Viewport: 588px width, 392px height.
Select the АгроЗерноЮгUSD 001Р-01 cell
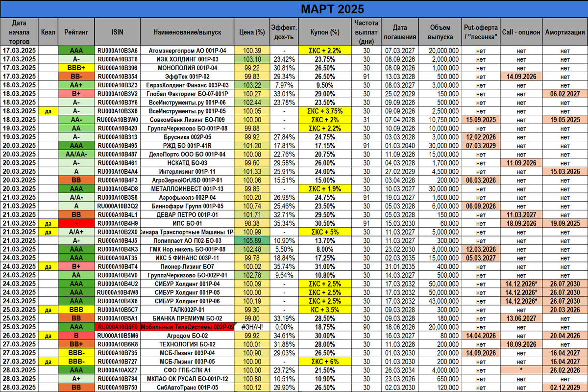[187, 179]
